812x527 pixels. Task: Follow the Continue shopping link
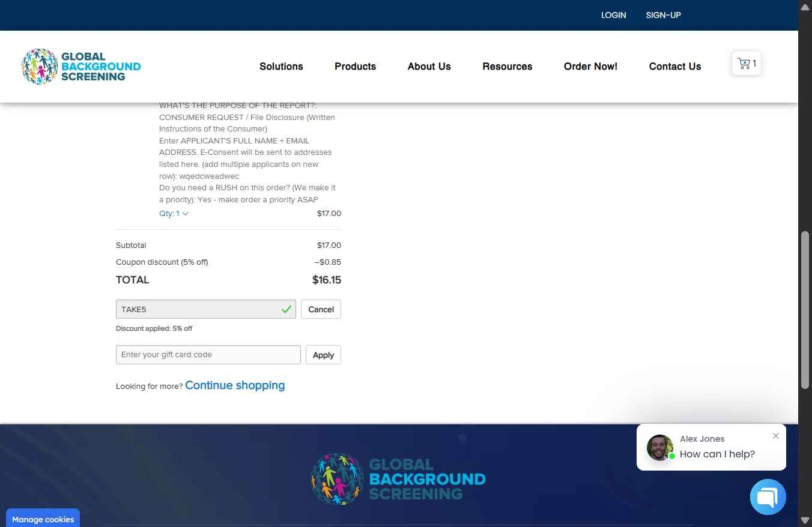235,385
